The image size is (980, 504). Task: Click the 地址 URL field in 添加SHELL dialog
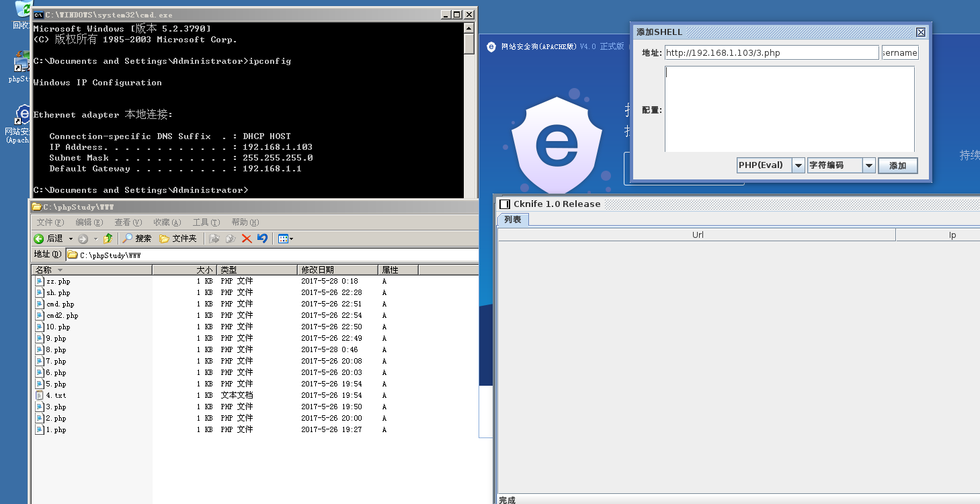point(772,53)
